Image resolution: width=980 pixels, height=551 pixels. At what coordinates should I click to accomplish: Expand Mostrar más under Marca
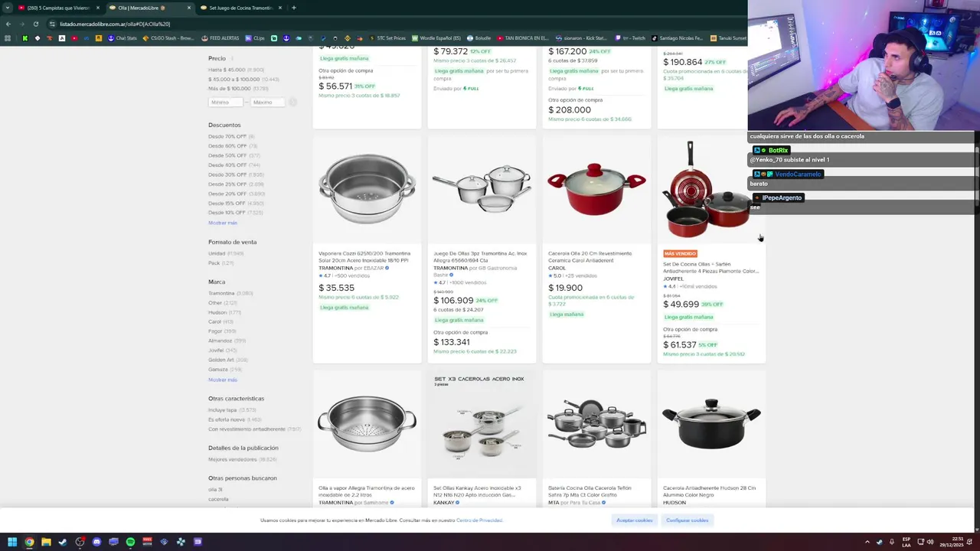(223, 380)
